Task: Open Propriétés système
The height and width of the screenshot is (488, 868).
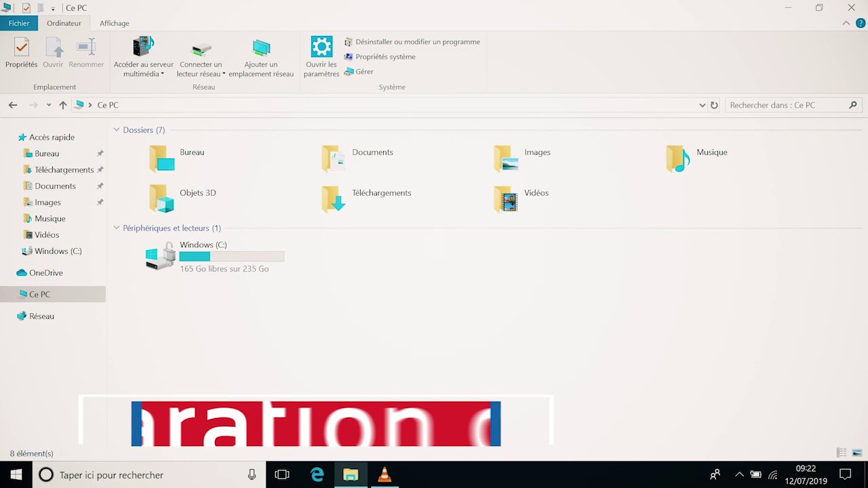Action: coord(380,57)
